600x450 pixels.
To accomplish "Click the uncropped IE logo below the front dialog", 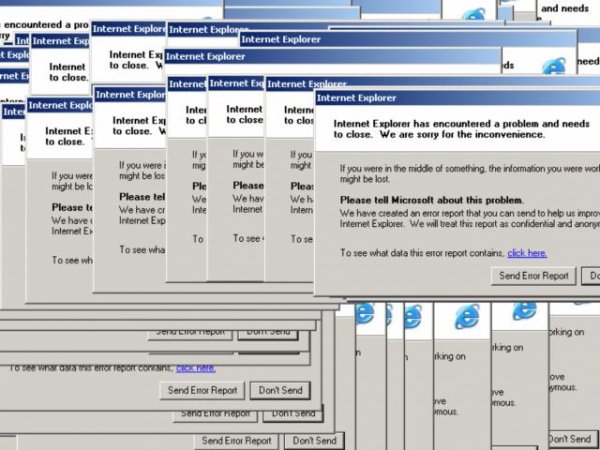I will (467, 316).
